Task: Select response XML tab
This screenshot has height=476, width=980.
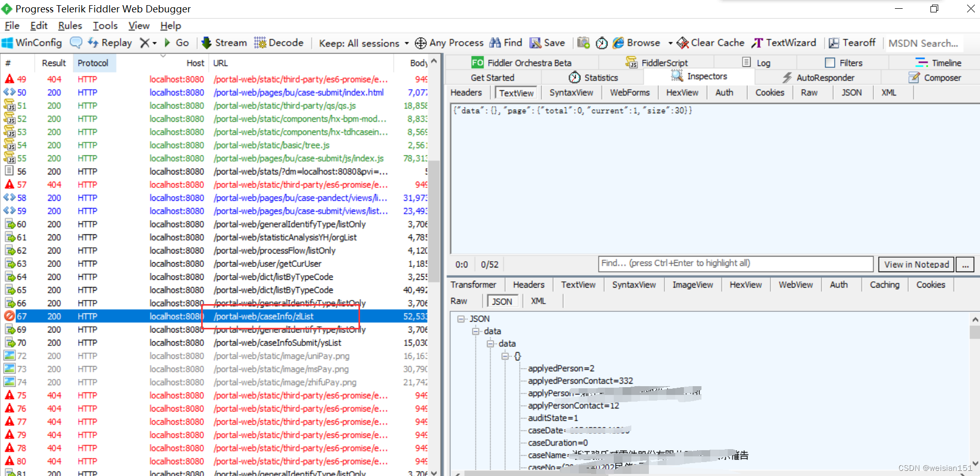Action: tap(538, 301)
